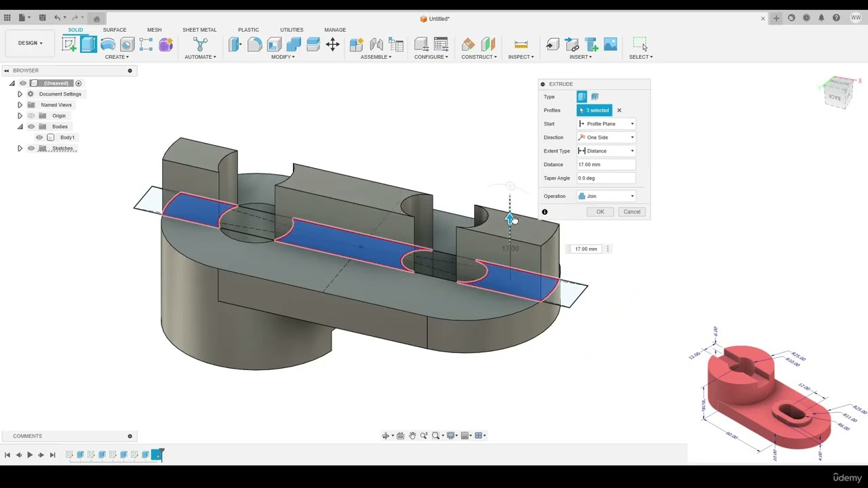The image size is (868, 488).
Task: Open the MANAGE tab
Action: (335, 30)
